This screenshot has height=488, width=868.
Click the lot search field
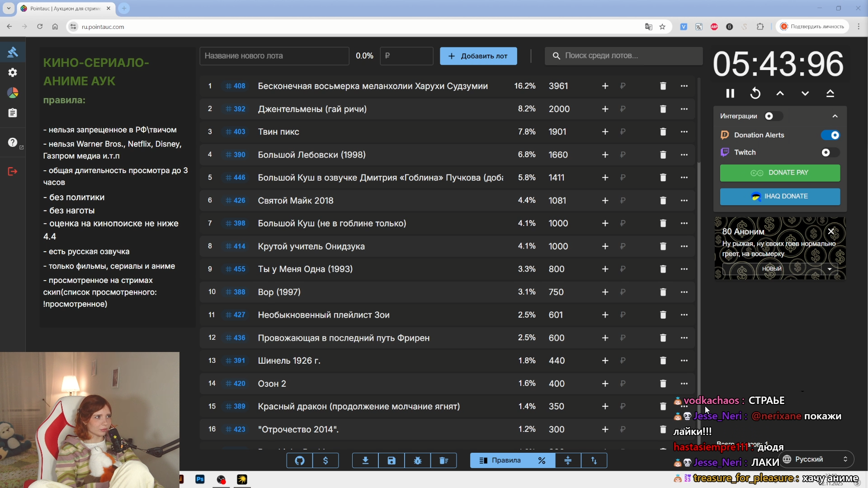click(x=624, y=56)
